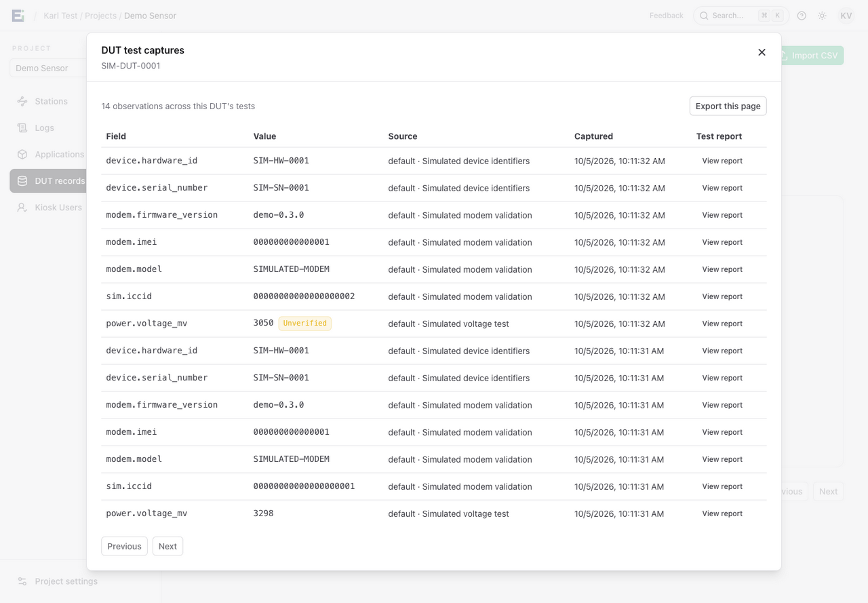Viewport: 868px width, 603px height.
Task: Click the app logo icon in top-left
Action: point(18,16)
